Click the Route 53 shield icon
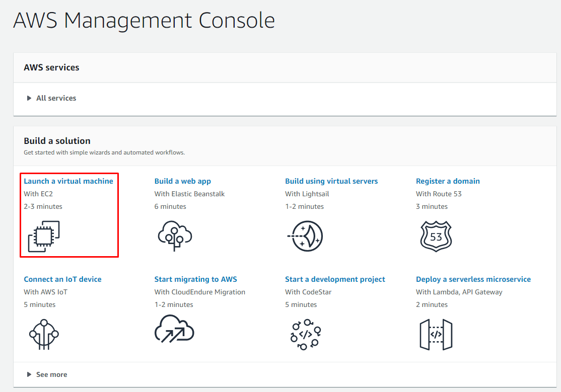Viewport: 561px width, 392px height. (x=436, y=237)
